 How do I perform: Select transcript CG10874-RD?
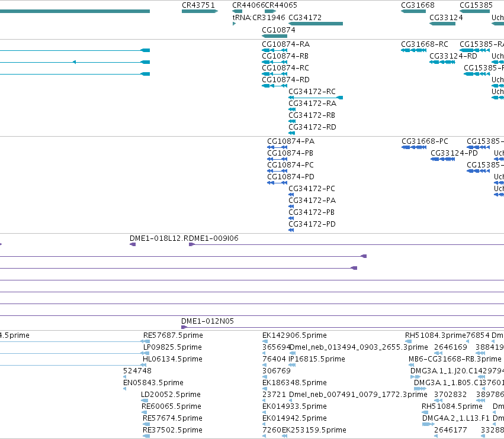(285, 80)
